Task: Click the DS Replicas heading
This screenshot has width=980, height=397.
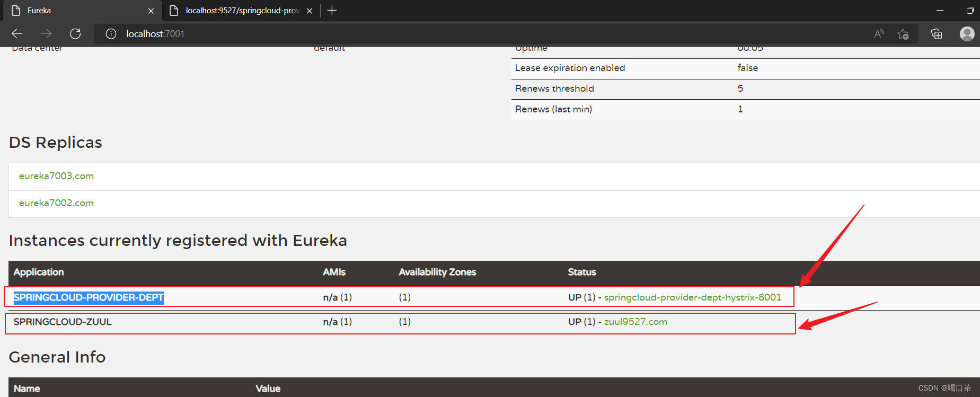Action: (x=55, y=143)
